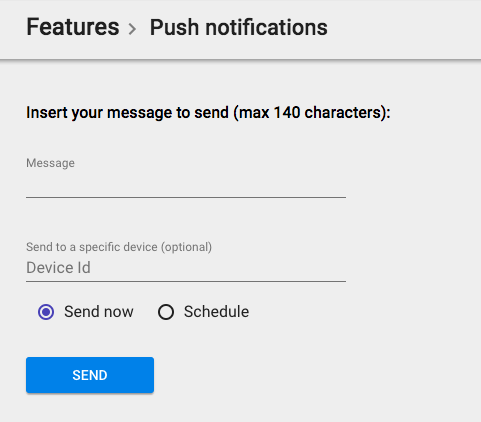Click the underline of the Message field
This screenshot has width=481, height=422.
pyautogui.click(x=186, y=197)
